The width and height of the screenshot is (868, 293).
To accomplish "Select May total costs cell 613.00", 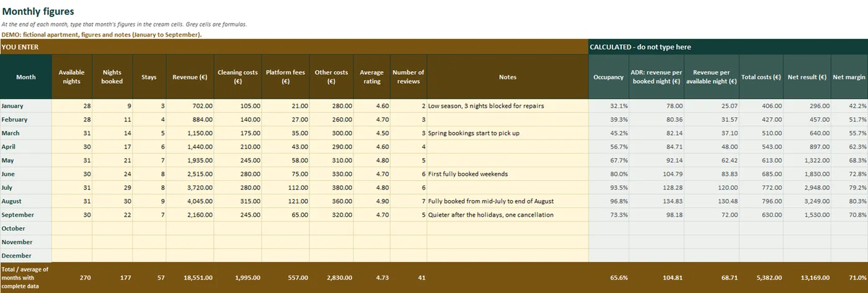I will (761, 160).
